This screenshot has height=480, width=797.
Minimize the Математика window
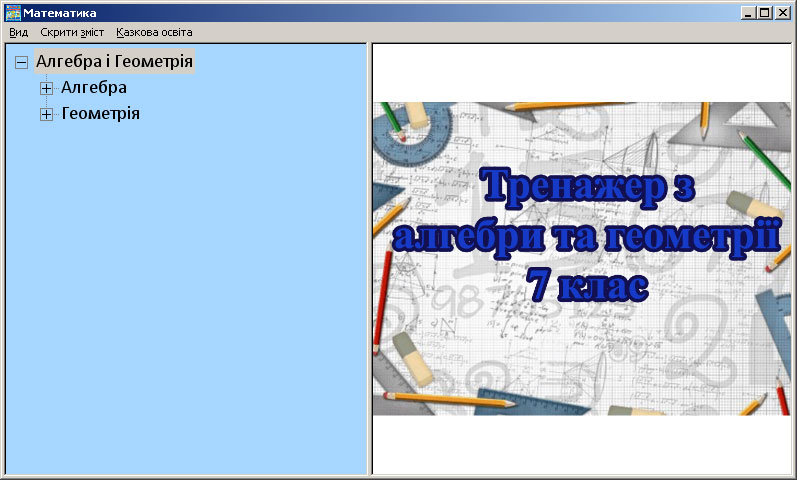pyautogui.click(x=749, y=13)
